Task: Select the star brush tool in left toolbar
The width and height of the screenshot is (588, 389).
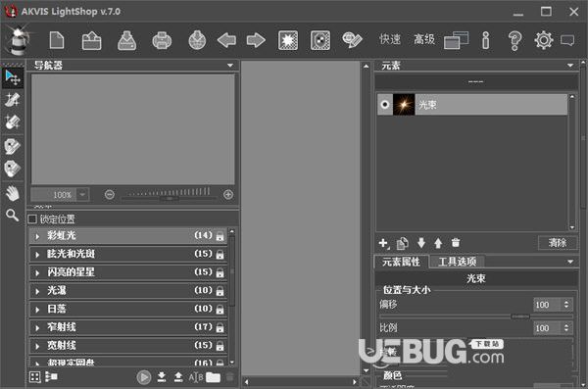Action: pyautogui.click(x=13, y=100)
